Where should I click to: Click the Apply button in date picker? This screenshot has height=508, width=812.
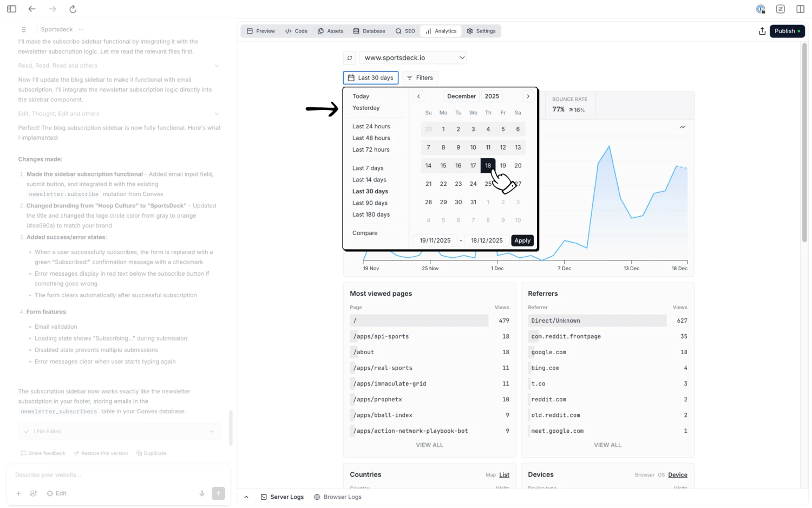click(x=522, y=240)
